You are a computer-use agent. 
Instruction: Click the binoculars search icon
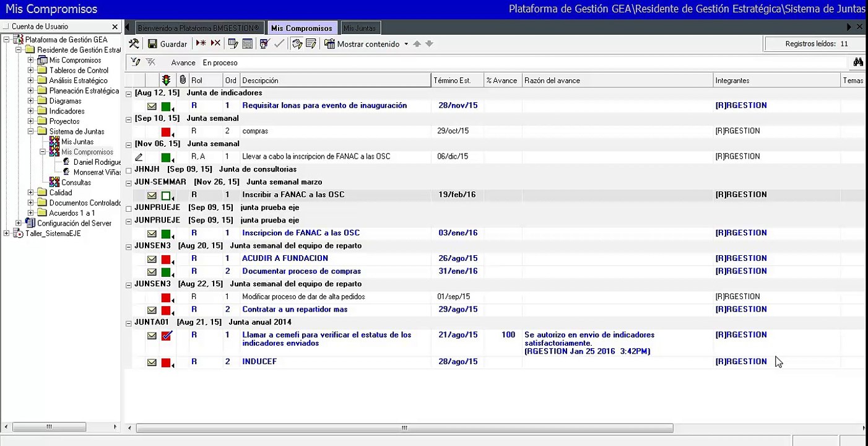[x=858, y=62]
